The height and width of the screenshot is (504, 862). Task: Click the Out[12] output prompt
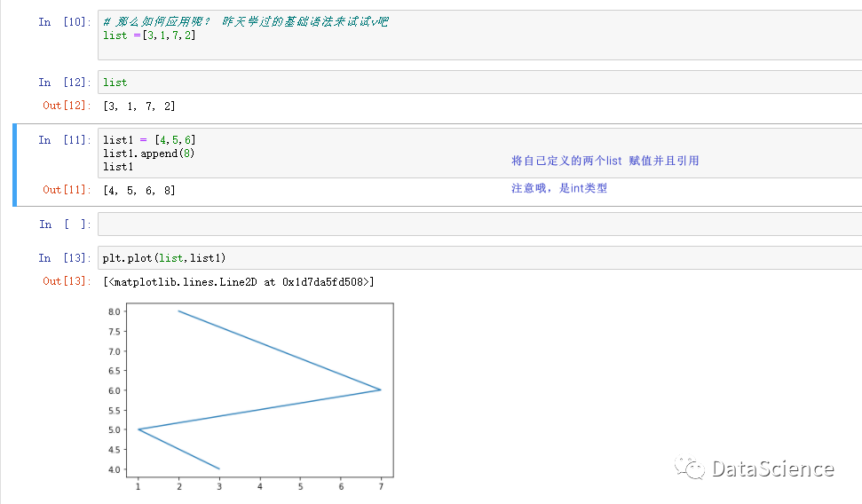[66, 106]
